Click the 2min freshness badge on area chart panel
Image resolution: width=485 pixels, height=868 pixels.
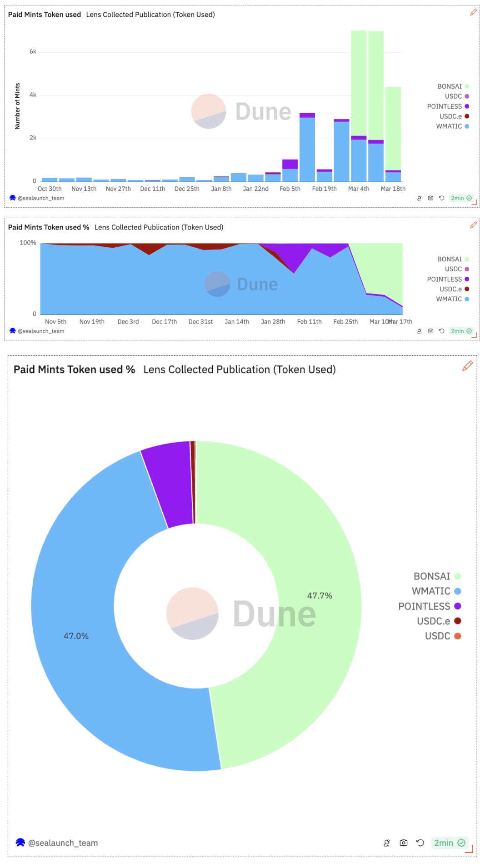pos(461,331)
